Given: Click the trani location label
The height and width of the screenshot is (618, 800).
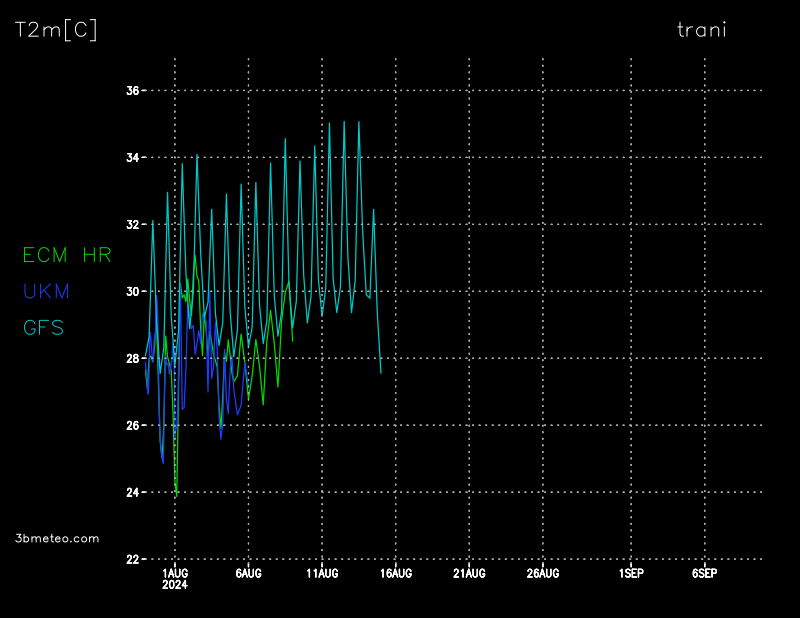Looking at the screenshot, I should (702, 30).
